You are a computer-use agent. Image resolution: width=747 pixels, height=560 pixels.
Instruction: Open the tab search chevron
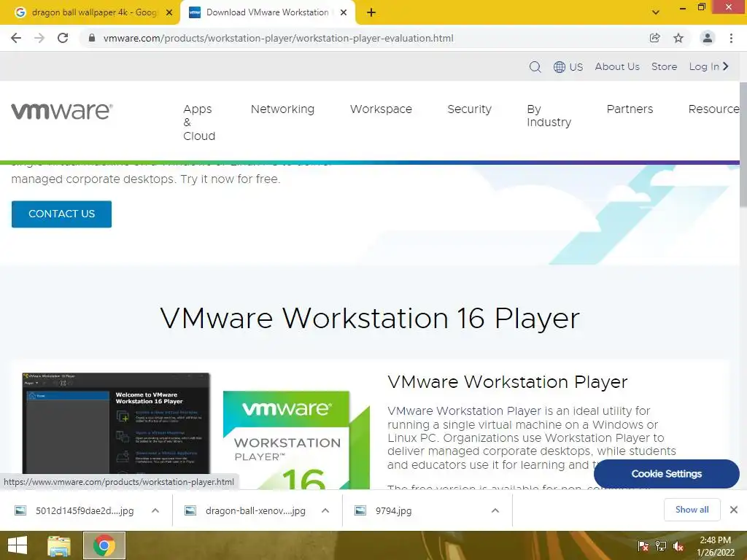pyautogui.click(x=656, y=12)
